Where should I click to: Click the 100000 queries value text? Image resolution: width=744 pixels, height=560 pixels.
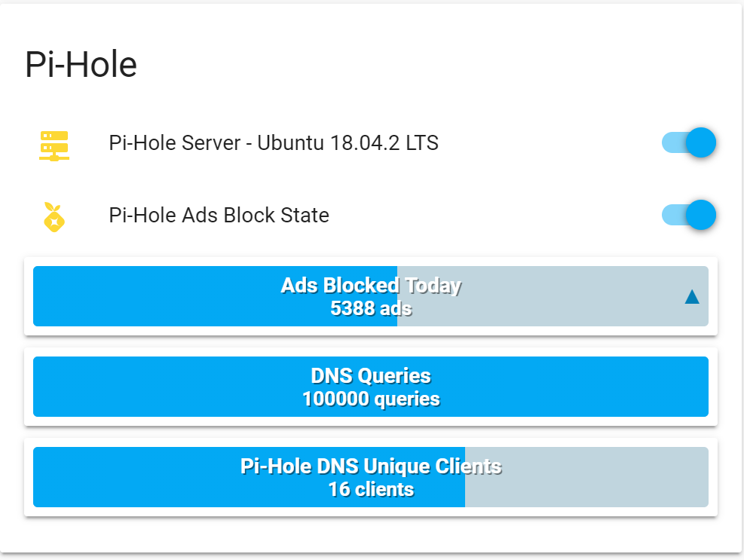(x=371, y=399)
